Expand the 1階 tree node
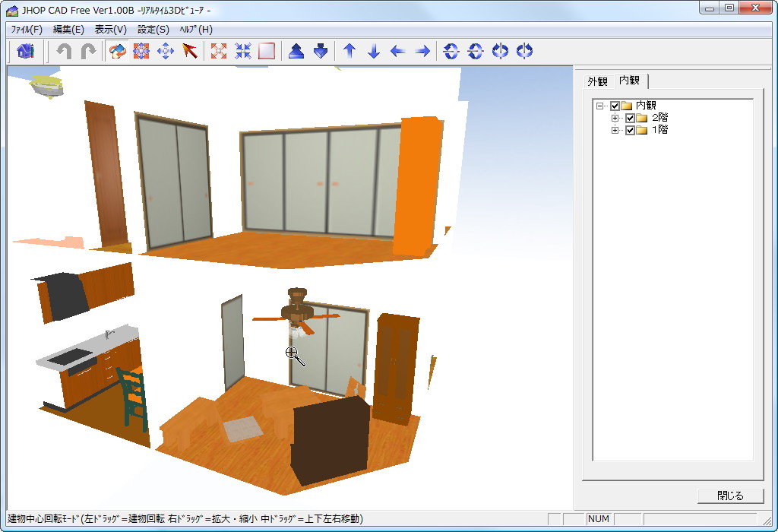Image resolution: width=778 pixels, height=532 pixels. point(615,131)
